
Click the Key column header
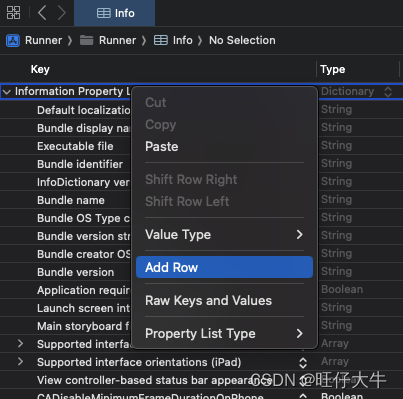click(x=40, y=69)
